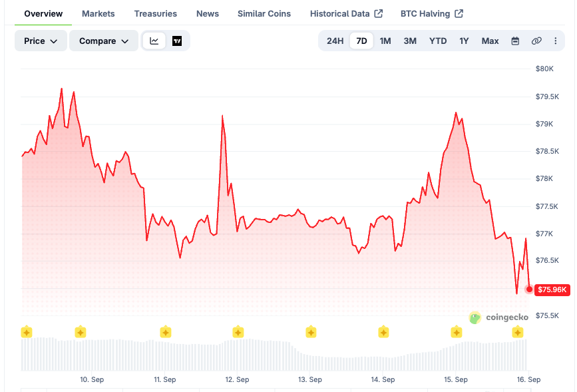Click the 15. Sep date label

(x=456, y=379)
